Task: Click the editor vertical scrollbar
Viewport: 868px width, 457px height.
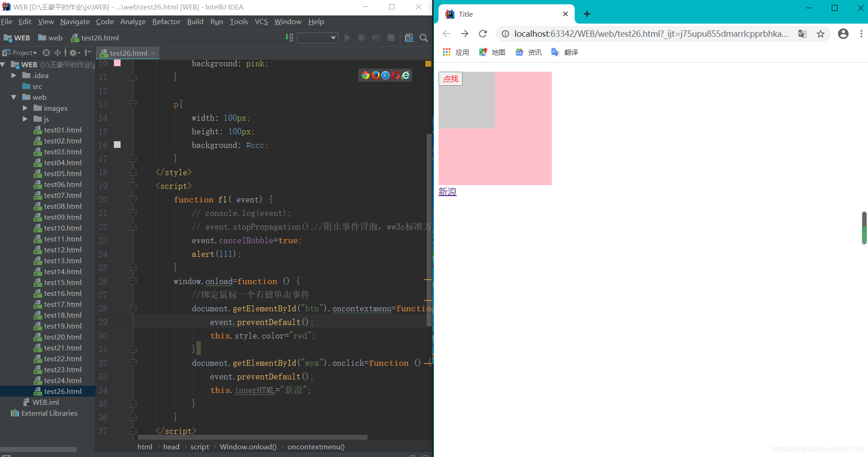Action: click(429, 230)
